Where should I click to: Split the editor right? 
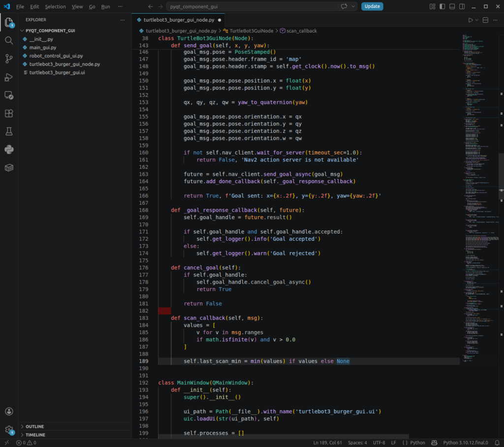pos(486,20)
